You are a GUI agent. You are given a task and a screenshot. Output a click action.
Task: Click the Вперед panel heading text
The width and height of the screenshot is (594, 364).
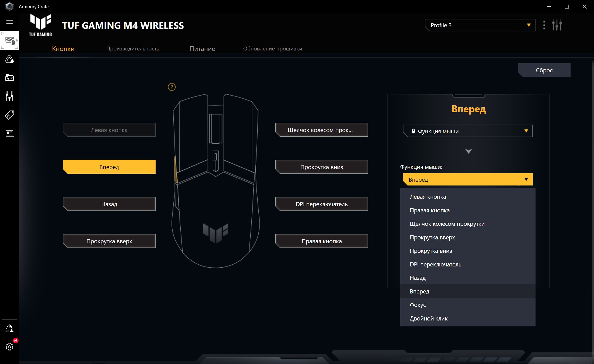[469, 109]
